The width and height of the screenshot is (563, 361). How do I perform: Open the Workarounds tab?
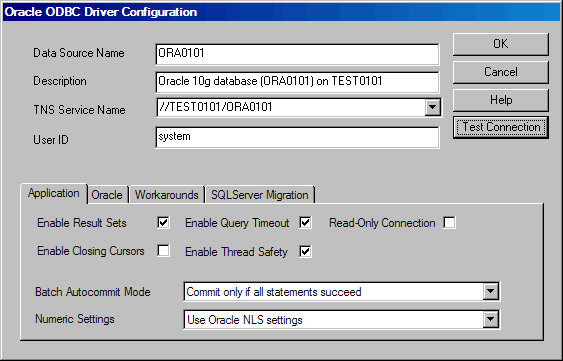coord(167,195)
